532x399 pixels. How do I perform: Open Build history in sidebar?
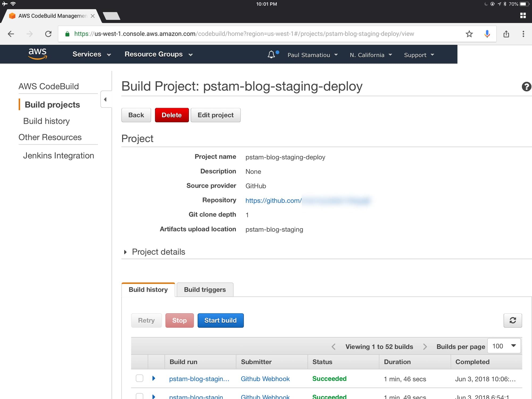[46, 121]
